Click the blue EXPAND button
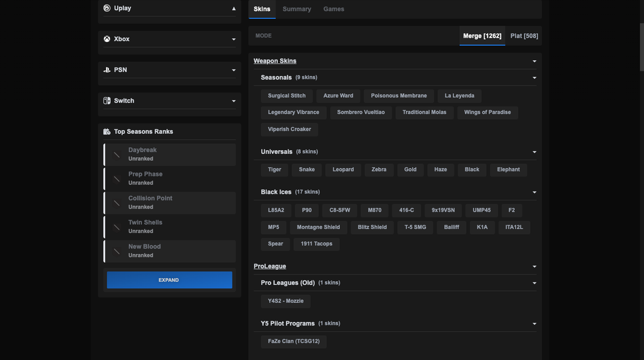The image size is (644, 360). tap(169, 280)
